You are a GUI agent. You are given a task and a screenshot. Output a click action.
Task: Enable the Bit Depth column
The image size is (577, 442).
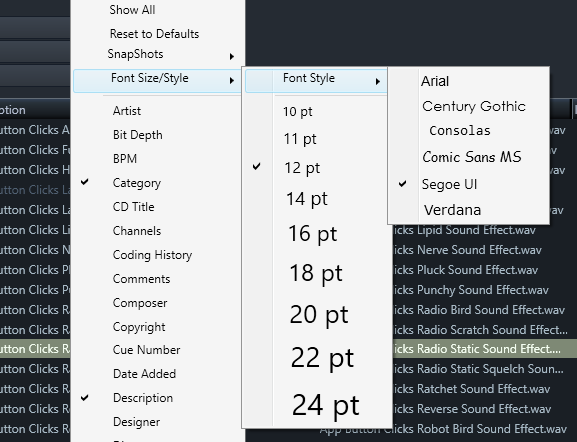tap(137, 135)
